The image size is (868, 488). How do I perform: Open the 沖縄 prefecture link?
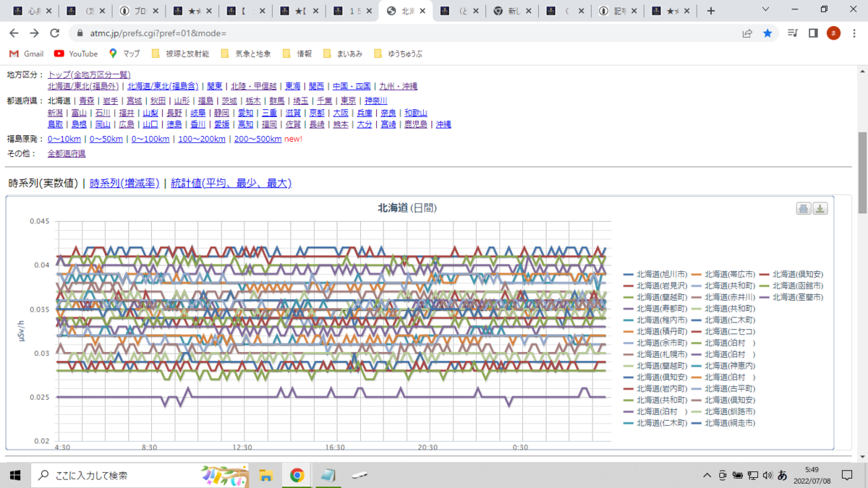[x=443, y=124]
